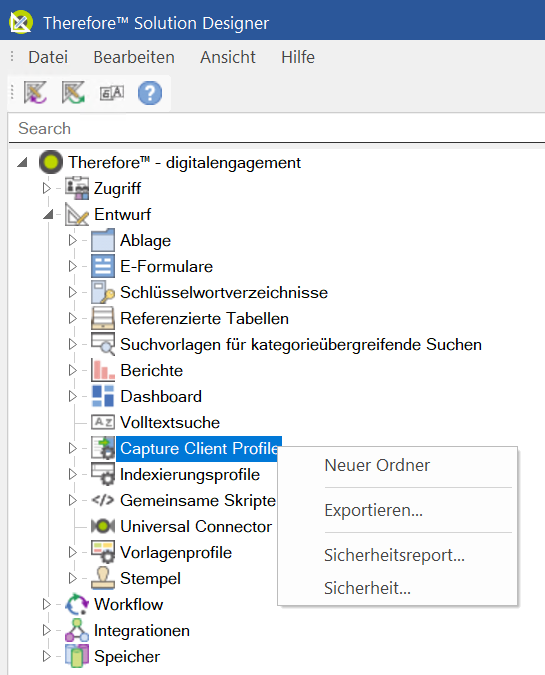Click the Referenzierte Tabellen icon
This screenshot has height=675, width=545.
[103, 318]
